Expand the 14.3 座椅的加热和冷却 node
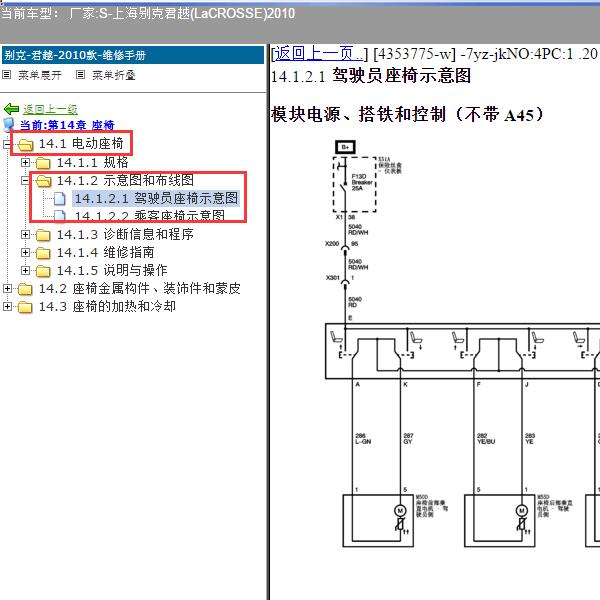 coord(7,307)
